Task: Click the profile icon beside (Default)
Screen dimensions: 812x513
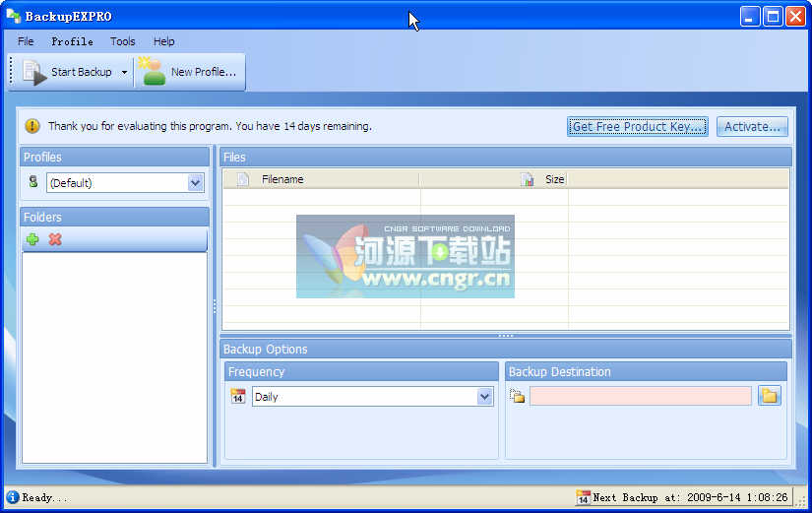Action: coord(33,182)
